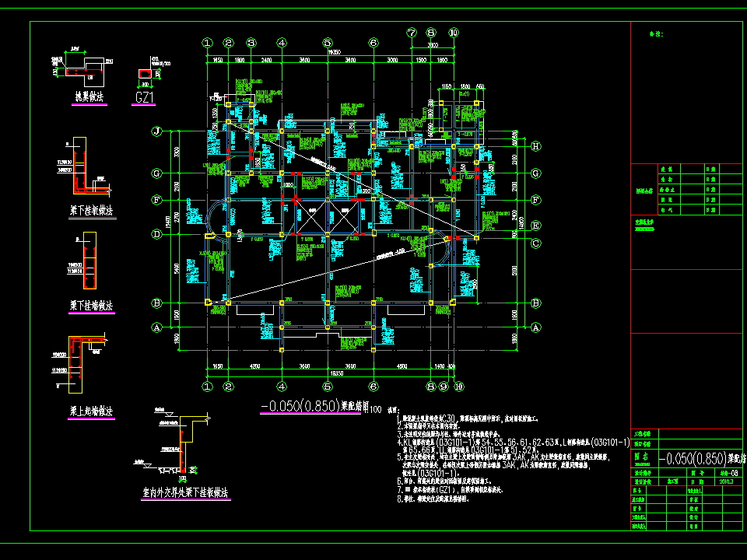Select axis bubble 7 above the plan
Image resolution: width=747 pixels, height=560 pixels.
[x=412, y=33]
